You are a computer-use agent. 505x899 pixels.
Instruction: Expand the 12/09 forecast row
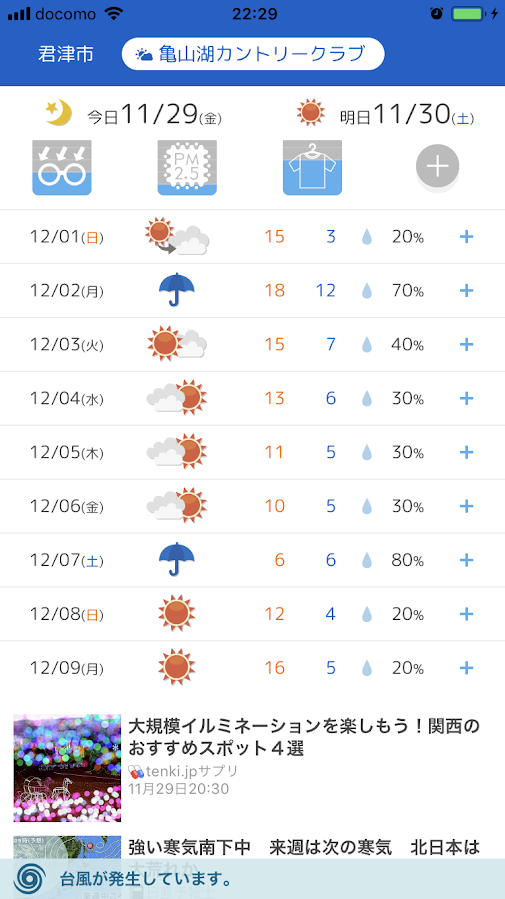[x=467, y=667]
